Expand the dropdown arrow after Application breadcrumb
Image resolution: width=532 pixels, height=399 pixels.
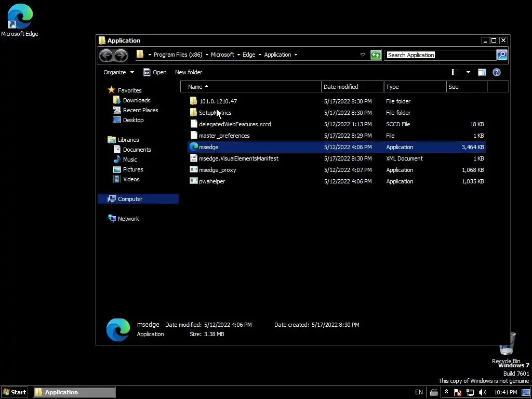click(x=296, y=55)
